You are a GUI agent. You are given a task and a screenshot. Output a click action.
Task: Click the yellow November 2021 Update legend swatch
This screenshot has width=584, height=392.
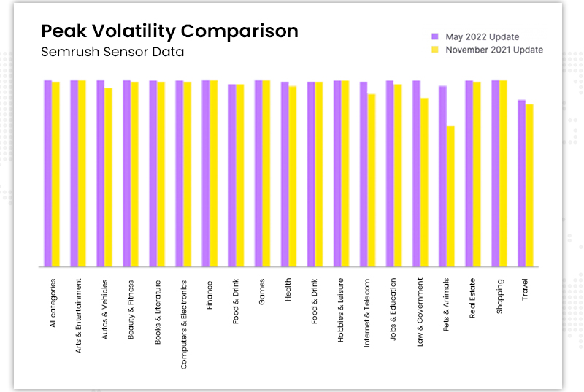click(x=434, y=50)
